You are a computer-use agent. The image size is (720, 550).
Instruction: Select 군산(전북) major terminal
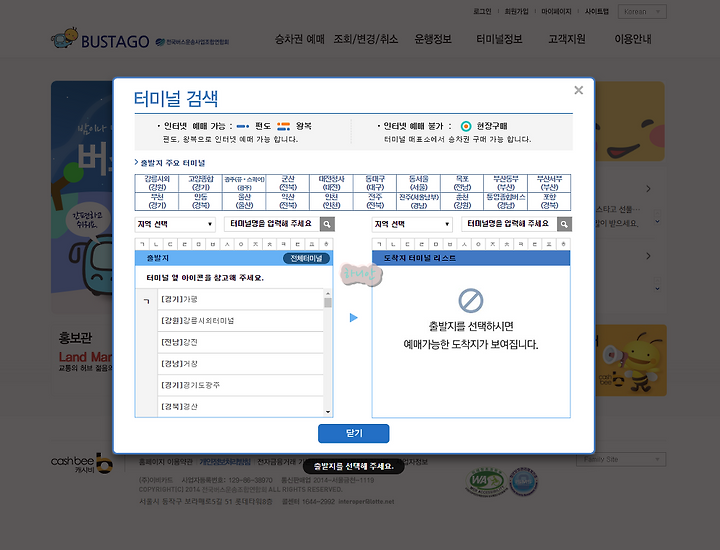click(287, 183)
